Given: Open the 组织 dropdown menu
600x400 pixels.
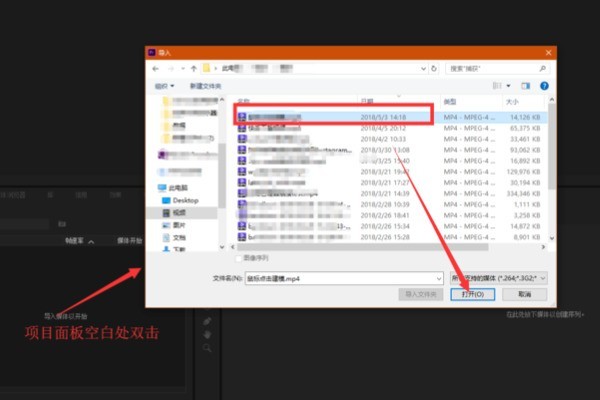Looking at the screenshot, I should click(163, 87).
